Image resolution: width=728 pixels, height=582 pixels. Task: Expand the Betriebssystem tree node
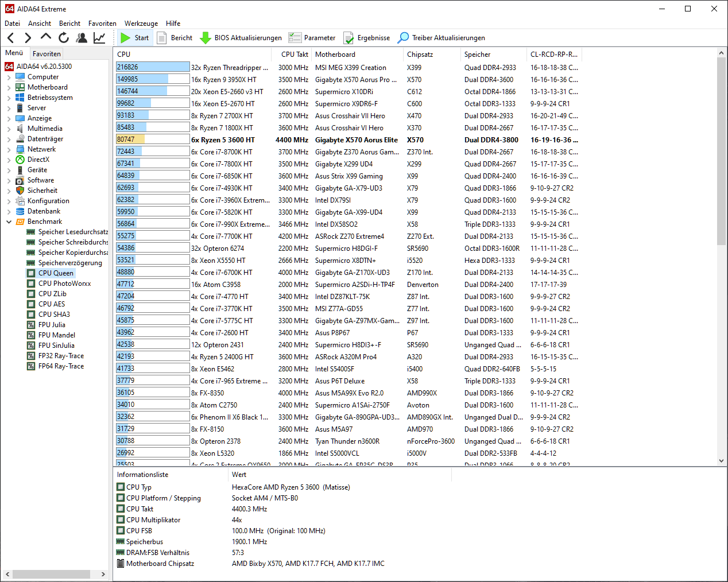pyautogui.click(x=9, y=98)
